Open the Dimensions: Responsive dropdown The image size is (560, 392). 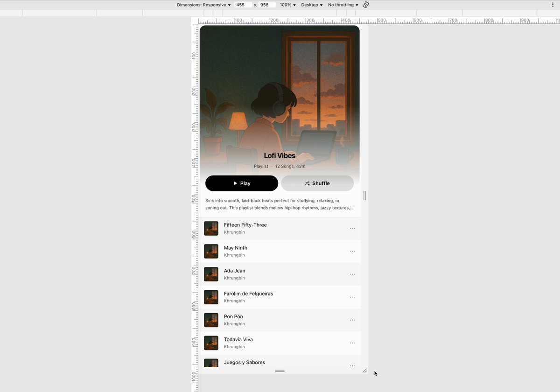click(x=204, y=5)
